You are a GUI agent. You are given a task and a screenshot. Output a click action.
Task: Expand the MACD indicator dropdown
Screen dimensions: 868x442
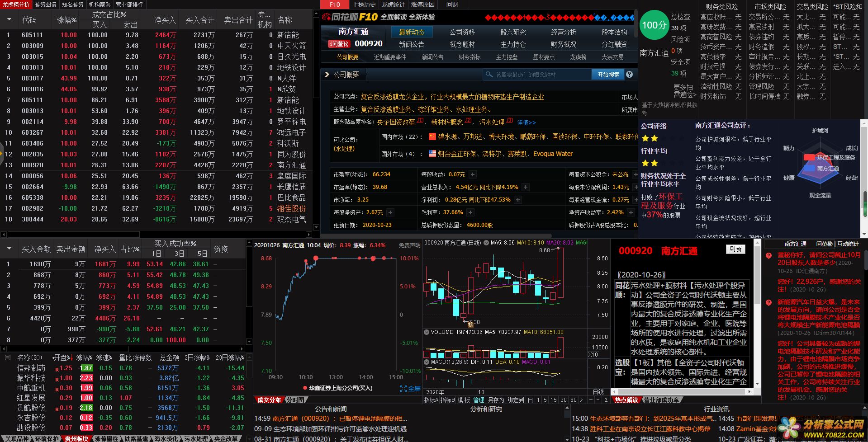point(426,362)
